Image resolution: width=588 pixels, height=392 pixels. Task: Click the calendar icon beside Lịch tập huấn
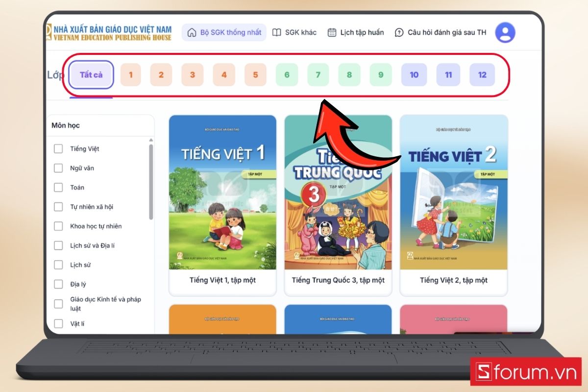332,32
